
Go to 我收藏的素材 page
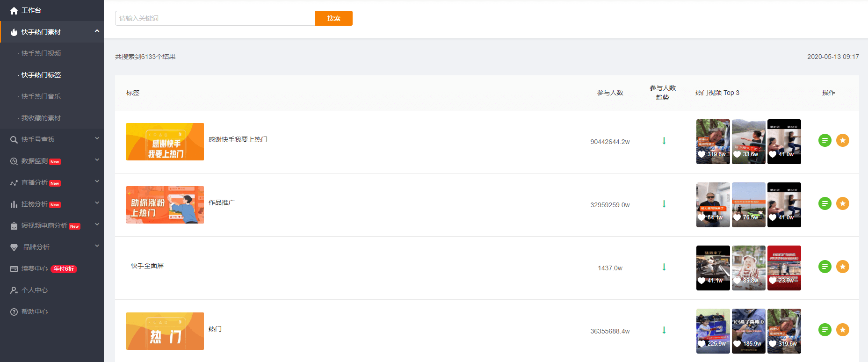pyautogui.click(x=41, y=118)
